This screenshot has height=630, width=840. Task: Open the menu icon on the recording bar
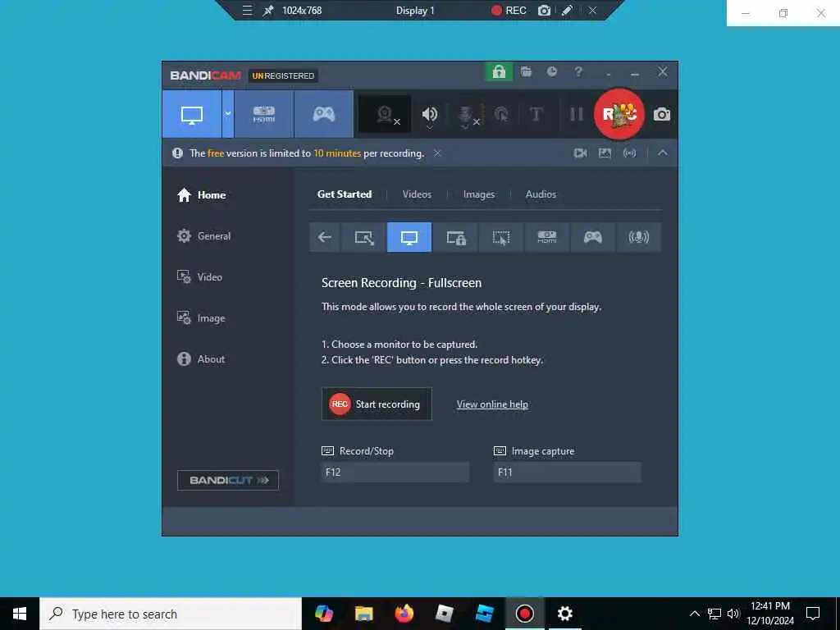[x=247, y=10]
